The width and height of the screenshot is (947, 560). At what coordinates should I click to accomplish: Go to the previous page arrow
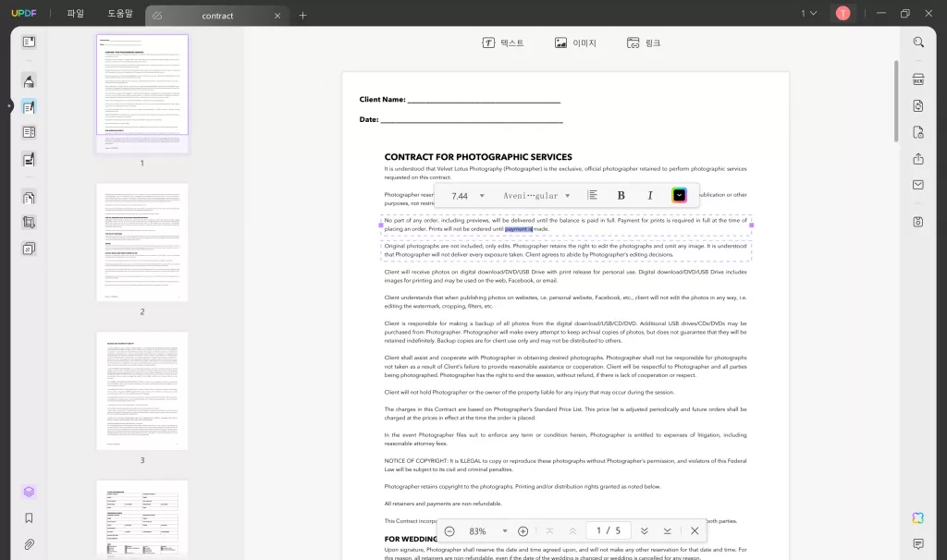[572, 531]
